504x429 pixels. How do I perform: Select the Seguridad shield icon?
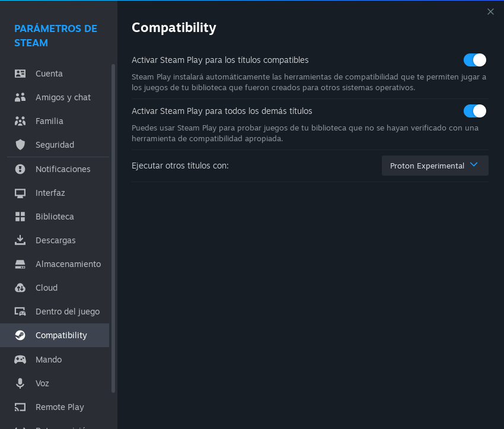pyautogui.click(x=19, y=144)
